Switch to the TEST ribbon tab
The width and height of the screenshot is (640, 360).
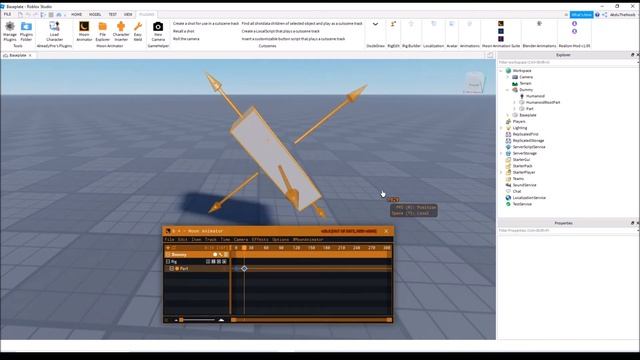click(113, 14)
